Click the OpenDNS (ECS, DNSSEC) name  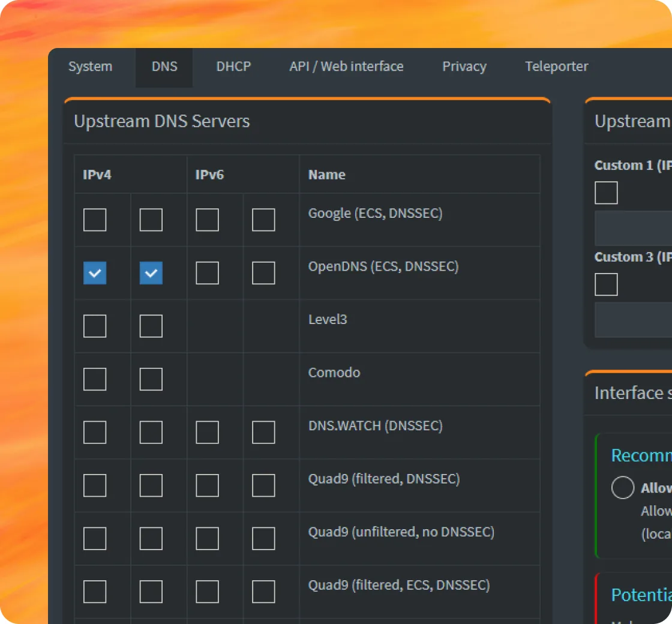pyautogui.click(x=383, y=266)
